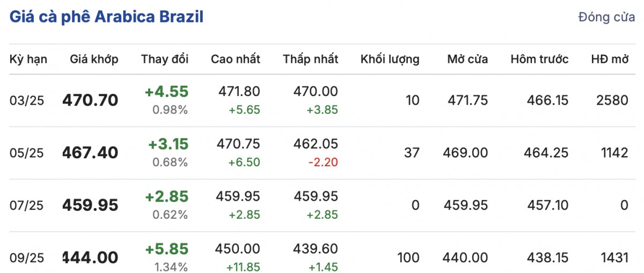Select the 'Thay đổi' column header
Image resolution: width=644 pixels, height=273 pixels.
[165, 59]
